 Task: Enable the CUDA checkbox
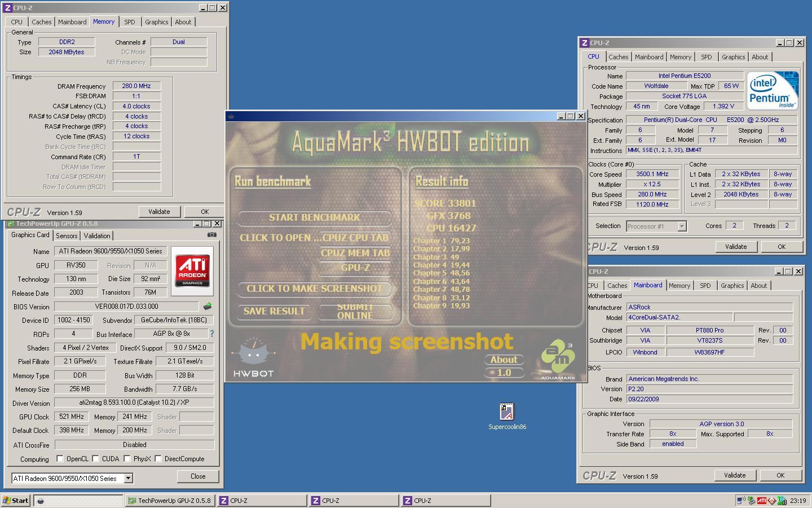(95, 458)
